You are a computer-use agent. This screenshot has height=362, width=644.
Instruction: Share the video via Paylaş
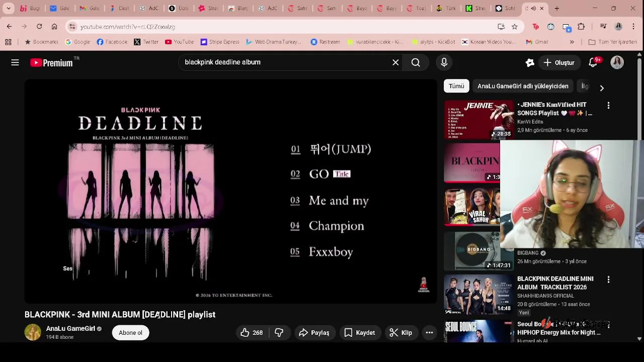coord(314,332)
